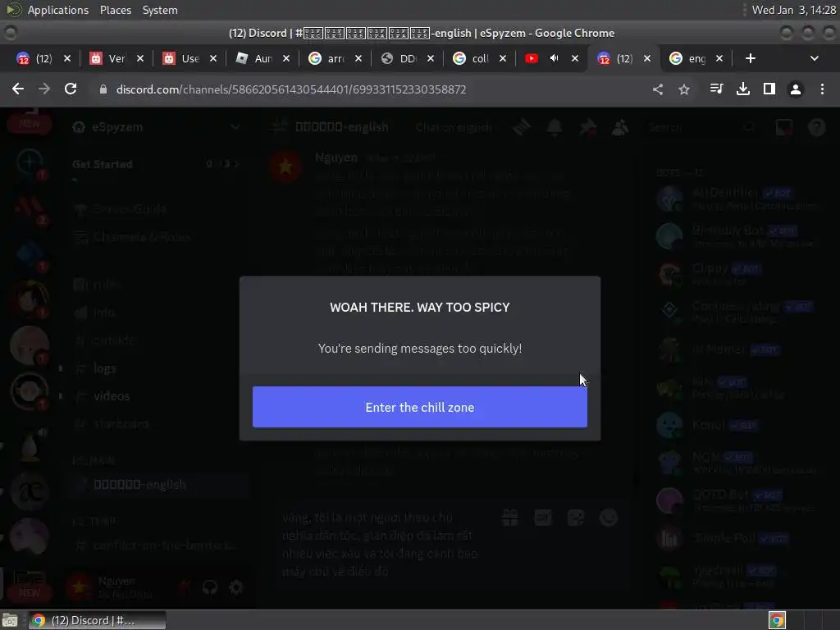Screen dimensions: 840x630
Task: Open the Applications menu
Action: (x=58, y=10)
